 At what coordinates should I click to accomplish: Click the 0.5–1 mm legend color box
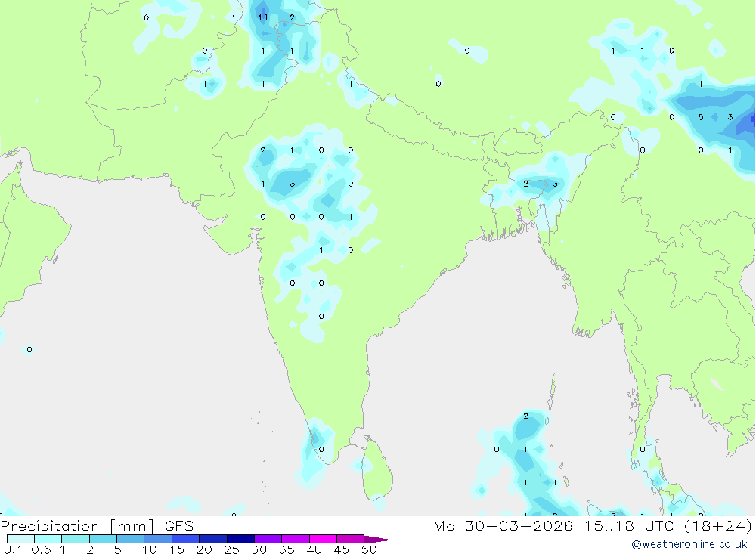(48, 539)
